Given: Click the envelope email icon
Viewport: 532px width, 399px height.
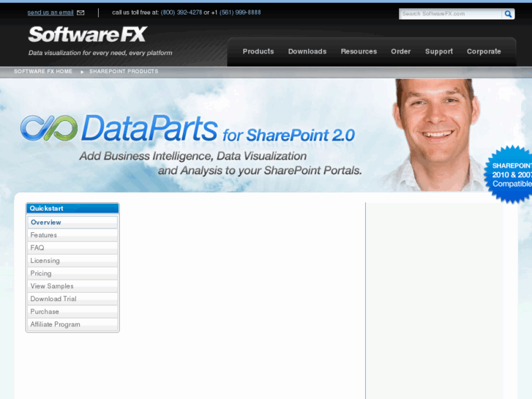Looking at the screenshot, I should [x=80, y=12].
